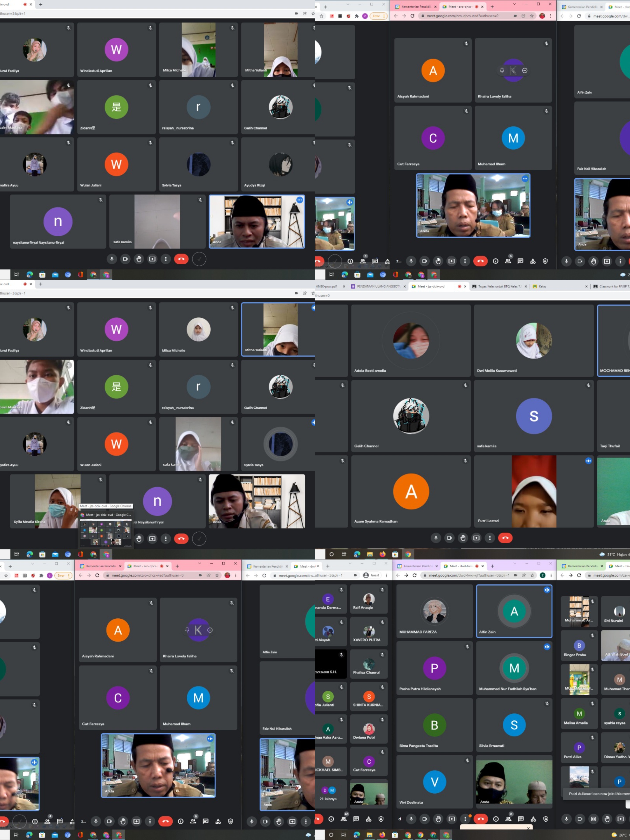Open more options in the dwd-fwxi meeting
The width and height of the screenshot is (630, 840).
(465, 819)
